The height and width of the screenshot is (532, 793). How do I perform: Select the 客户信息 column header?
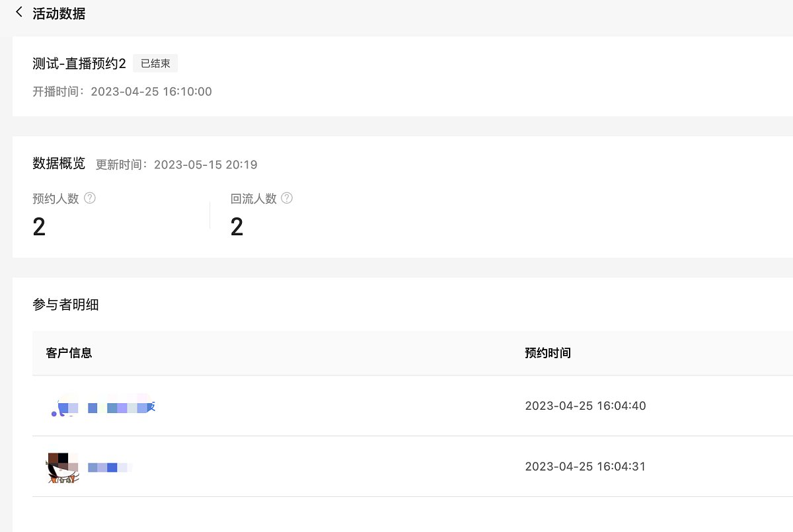(69, 353)
